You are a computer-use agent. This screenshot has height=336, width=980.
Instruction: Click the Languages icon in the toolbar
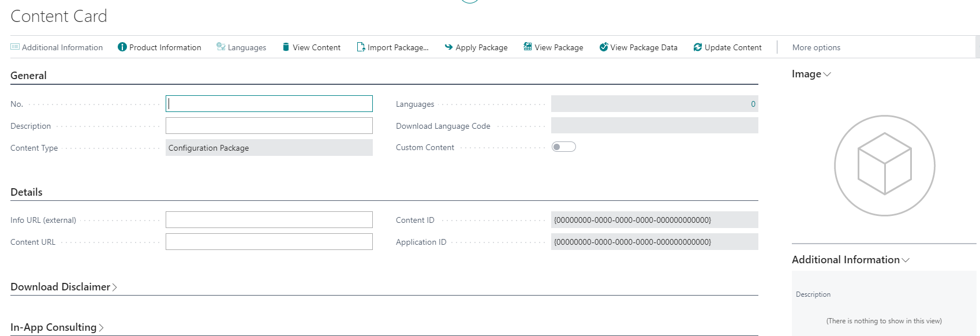(x=220, y=47)
